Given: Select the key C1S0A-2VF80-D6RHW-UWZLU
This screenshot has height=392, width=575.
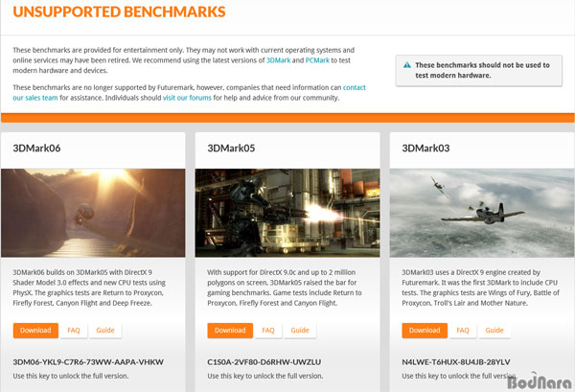Looking at the screenshot, I should click(x=264, y=362).
